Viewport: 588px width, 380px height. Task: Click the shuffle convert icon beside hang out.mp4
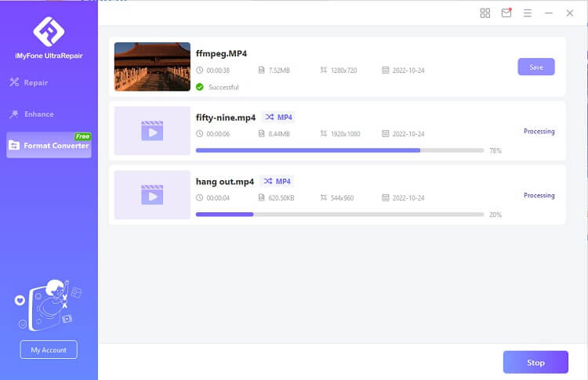coord(268,181)
